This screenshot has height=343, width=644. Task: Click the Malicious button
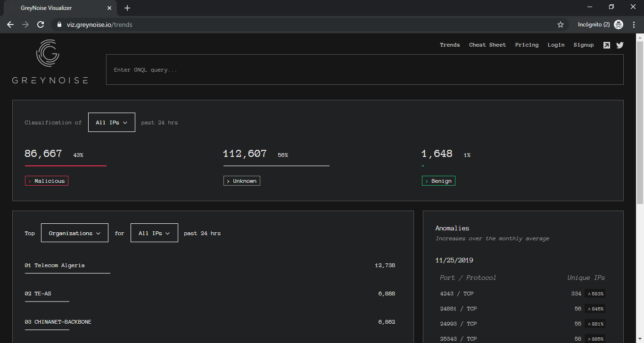point(47,181)
